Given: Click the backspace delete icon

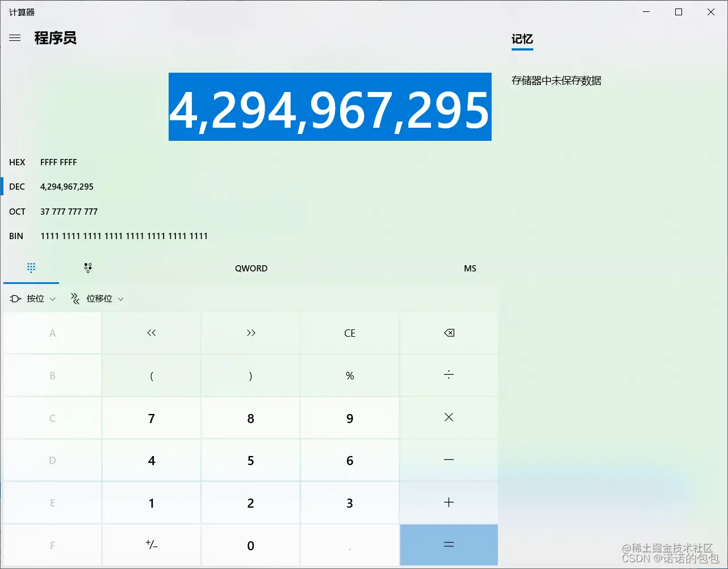Looking at the screenshot, I should (449, 333).
